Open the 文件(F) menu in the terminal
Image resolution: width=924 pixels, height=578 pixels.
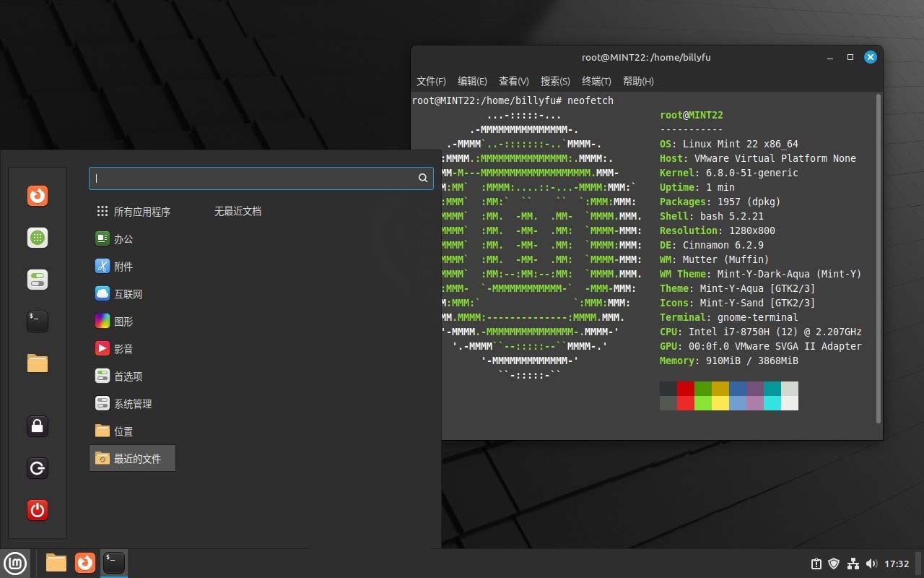[x=431, y=81]
